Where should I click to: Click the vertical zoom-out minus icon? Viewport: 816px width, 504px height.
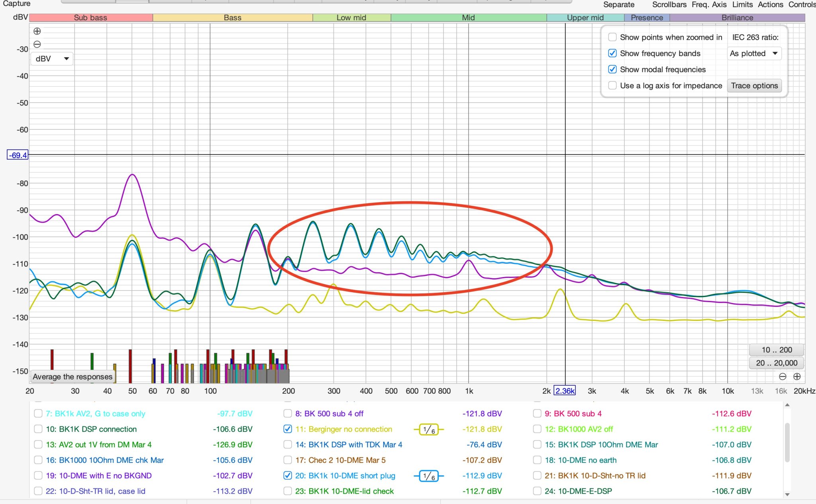(x=37, y=44)
